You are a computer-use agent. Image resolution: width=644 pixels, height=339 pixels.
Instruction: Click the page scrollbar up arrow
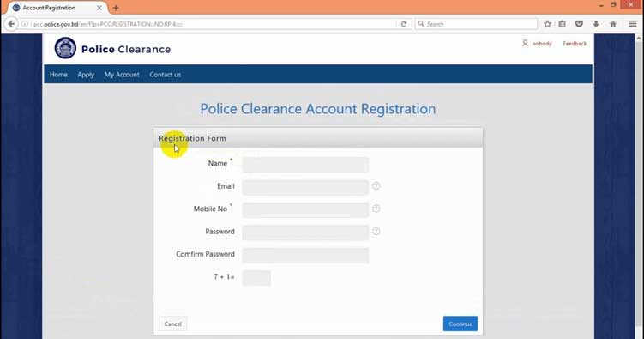click(x=639, y=39)
